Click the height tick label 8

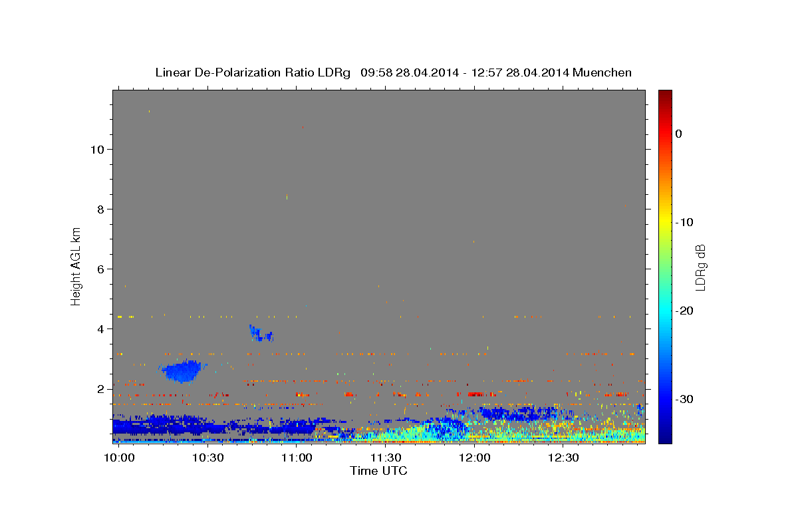(101, 209)
